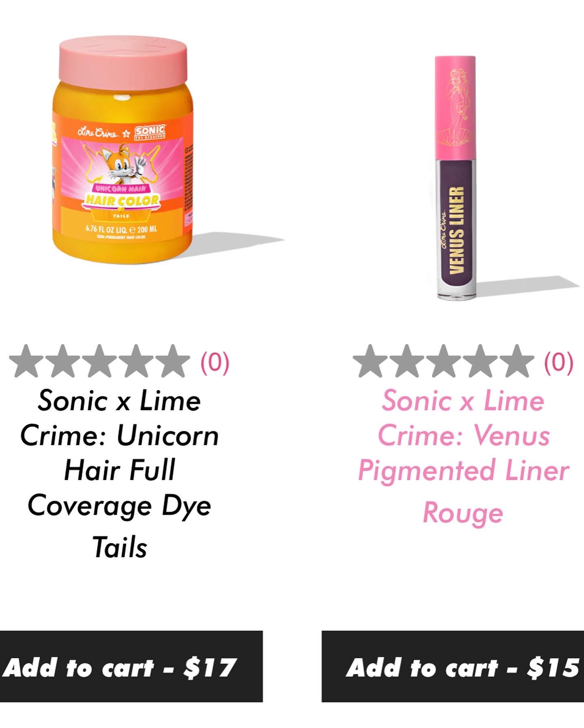Viewport: 584px width, 728px height.
Task: View the orange Tails hair color jar image
Action: coord(123,151)
